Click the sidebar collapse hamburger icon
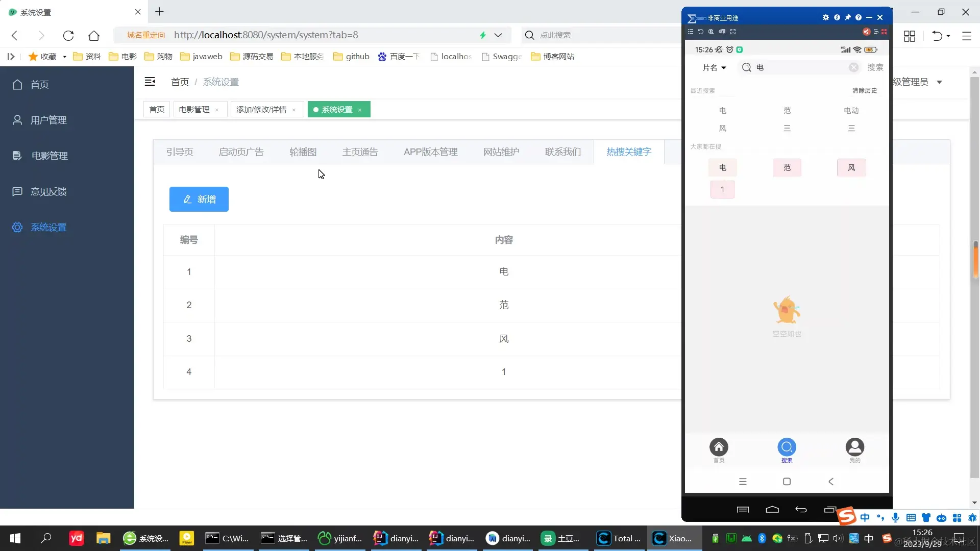980x551 pixels. click(x=150, y=82)
